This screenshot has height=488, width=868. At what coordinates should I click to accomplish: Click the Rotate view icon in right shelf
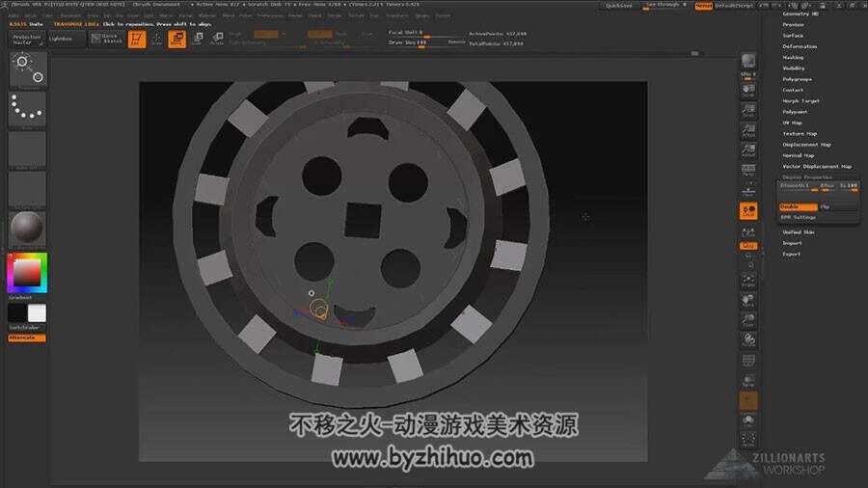[748, 339]
